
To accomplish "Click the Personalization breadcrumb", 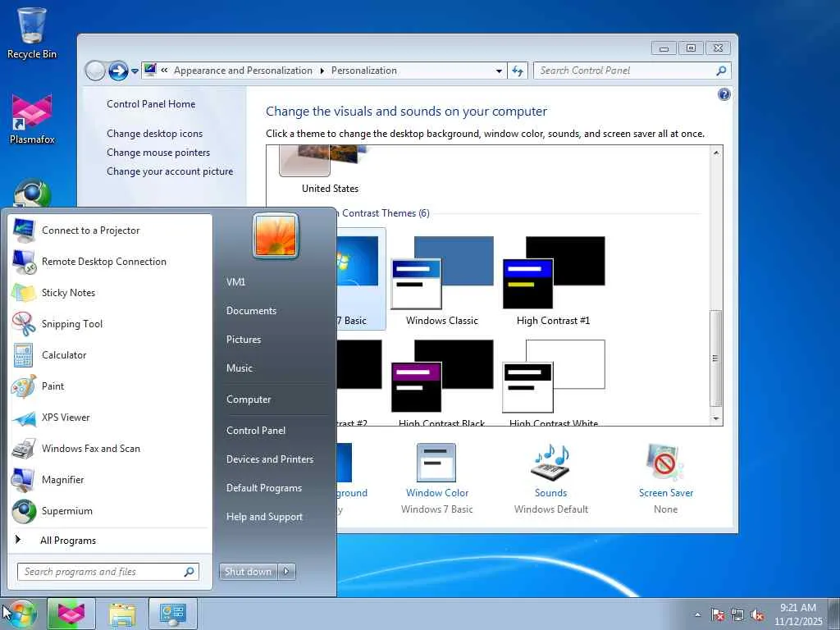I will (364, 71).
